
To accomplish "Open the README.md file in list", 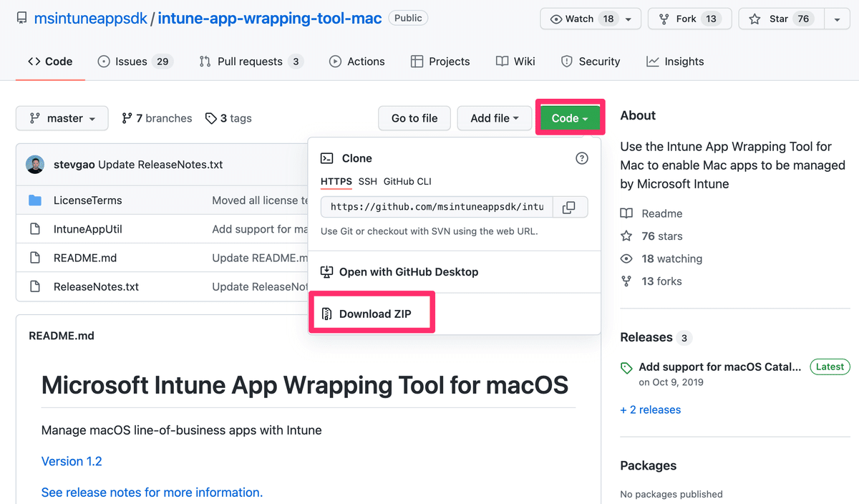I will (x=85, y=258).
